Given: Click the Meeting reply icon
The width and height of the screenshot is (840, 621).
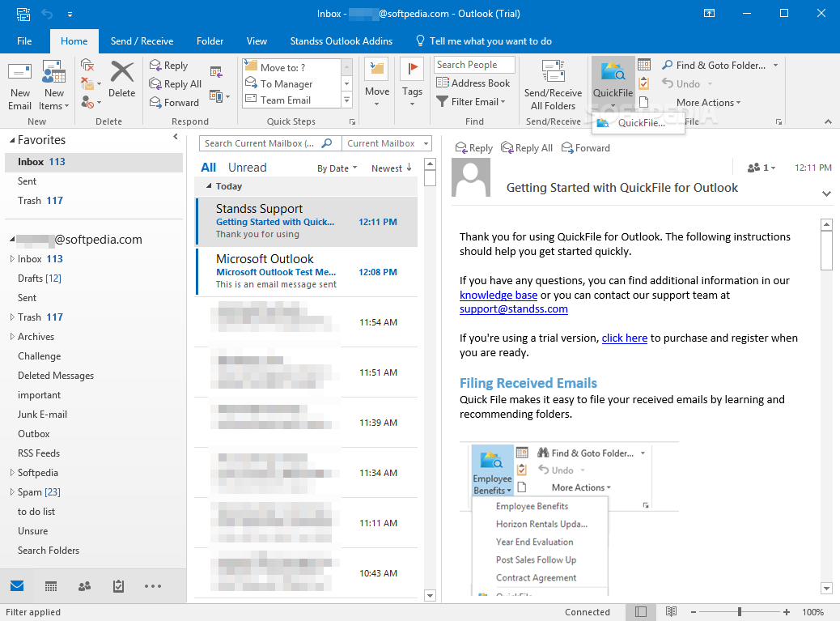Looking at the screenshot, I should (x=216, y=72).
